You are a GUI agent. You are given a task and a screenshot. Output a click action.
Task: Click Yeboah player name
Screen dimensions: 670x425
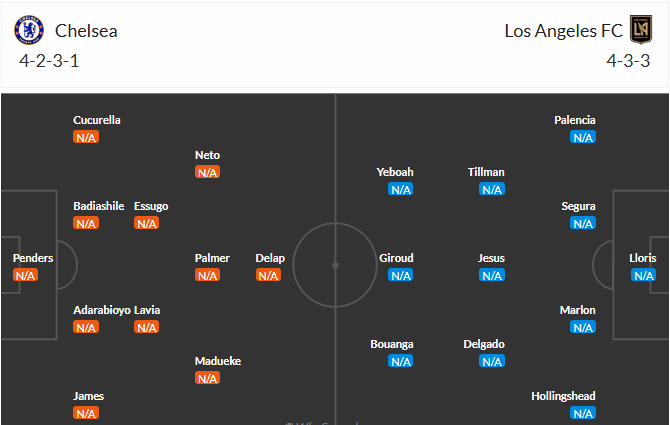click(x=395, y=172)
